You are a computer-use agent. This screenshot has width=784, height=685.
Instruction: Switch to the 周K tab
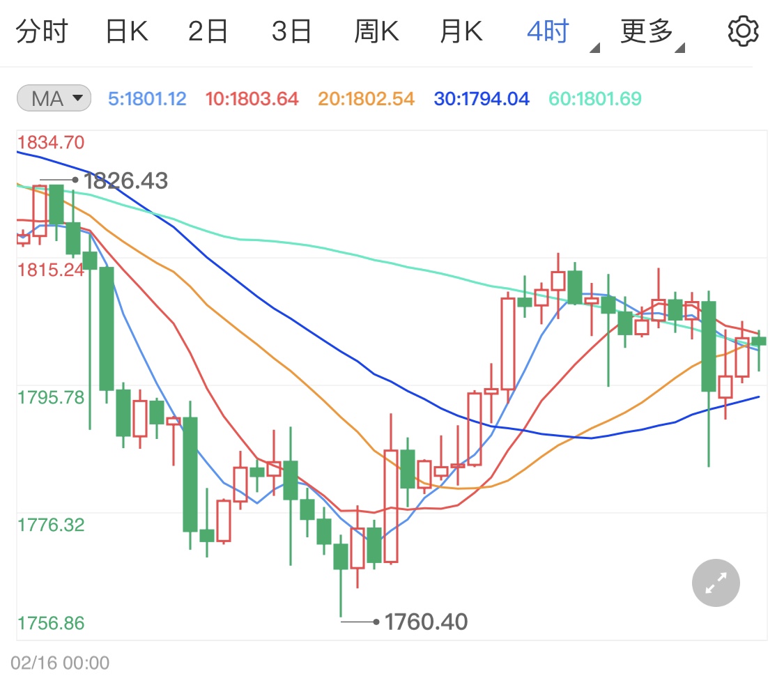tap(376, 31)
